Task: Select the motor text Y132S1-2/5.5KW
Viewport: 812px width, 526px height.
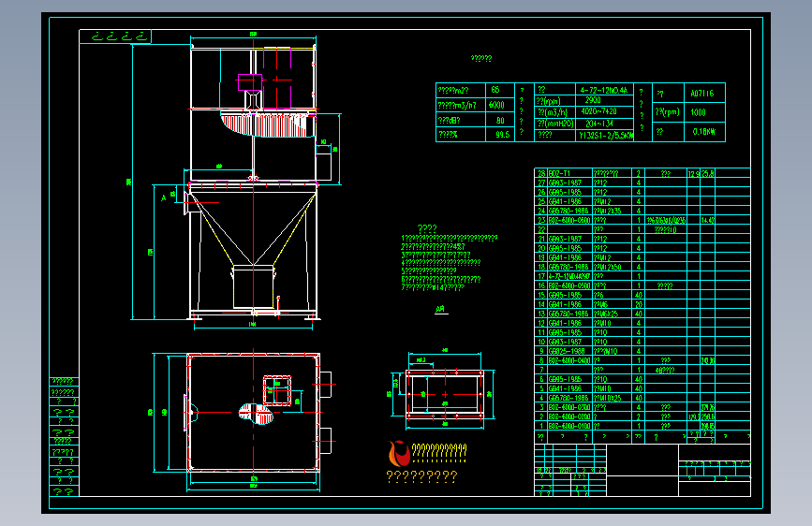Action: (x=606, y=136)
